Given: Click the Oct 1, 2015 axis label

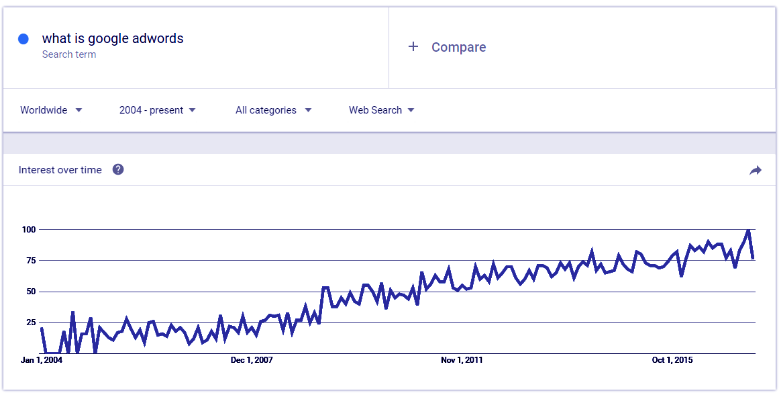Looking at the screenshot, I should click(x=672, y=360).
